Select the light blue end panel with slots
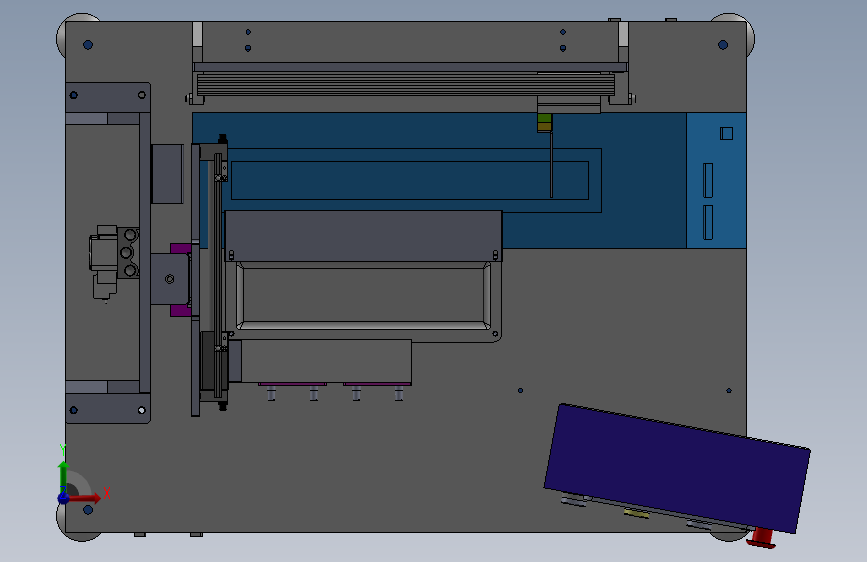Viewport: 867px width, 562px height. pyautogui.click(x=717, y=180)
